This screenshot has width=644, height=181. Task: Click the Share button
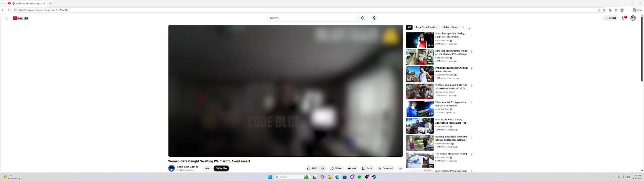336,168
